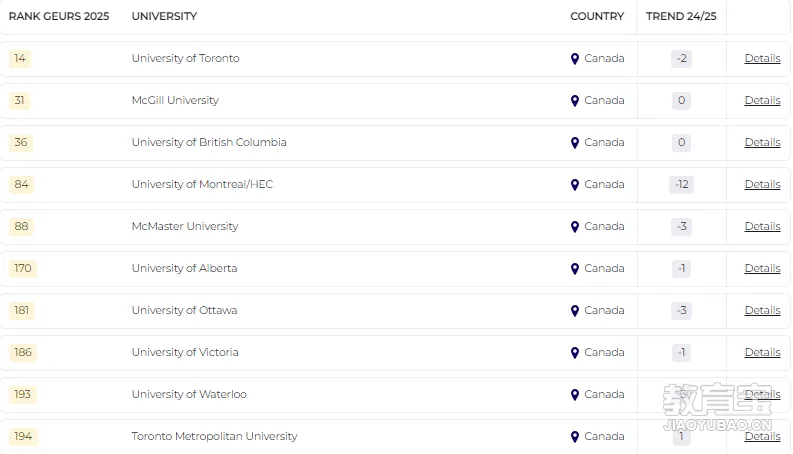Click the COUNTRY column header
Screen dimensions: 793x454
coord(597,16)
